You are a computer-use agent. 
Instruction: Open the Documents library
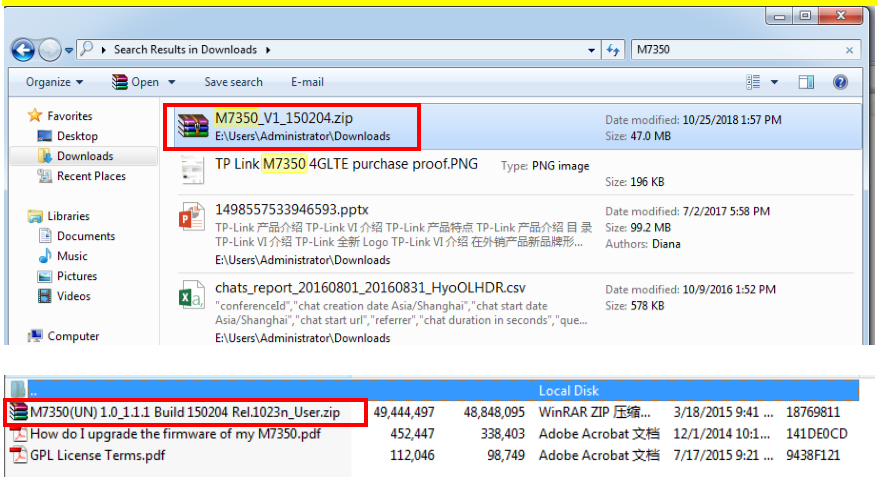(85, 236)
